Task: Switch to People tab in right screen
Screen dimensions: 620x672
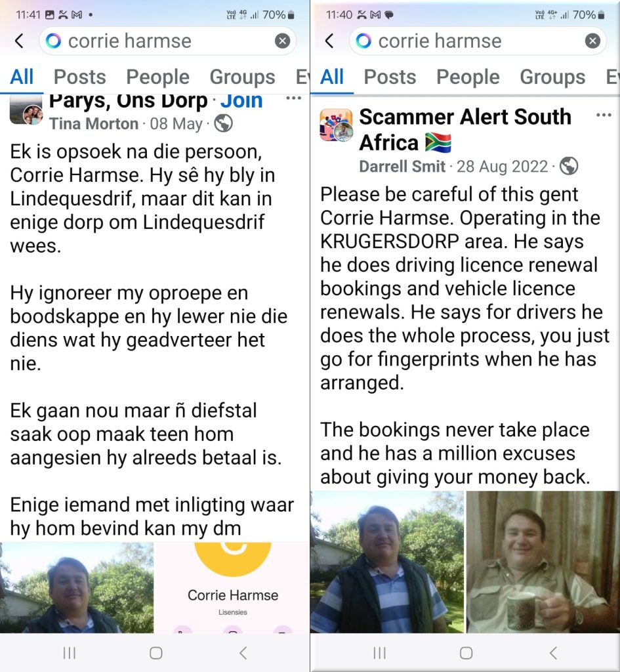Action: [468, 77]
